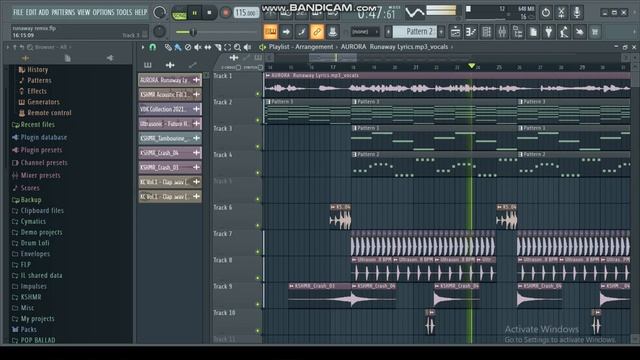The width and height of the screenshot is (640, 360).
Task: Open the TOOLS menu
Action: tap(124, 12)
